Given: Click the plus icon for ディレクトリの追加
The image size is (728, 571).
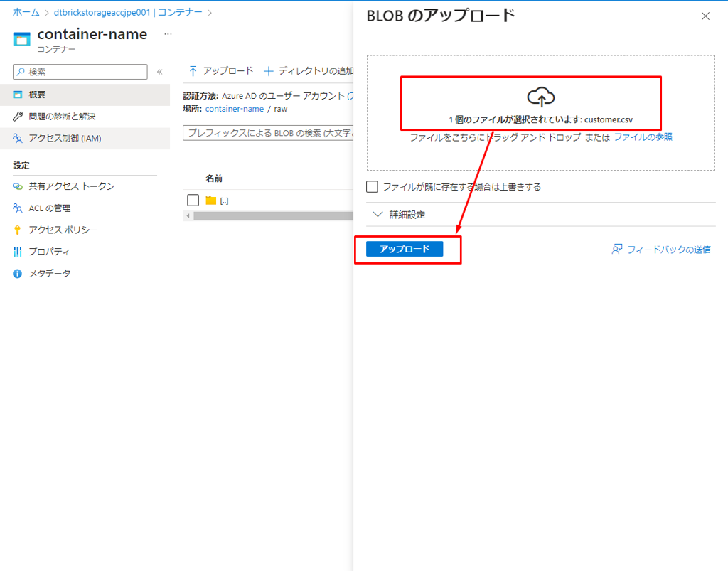Looking at the screenshot, I should 268,71.
